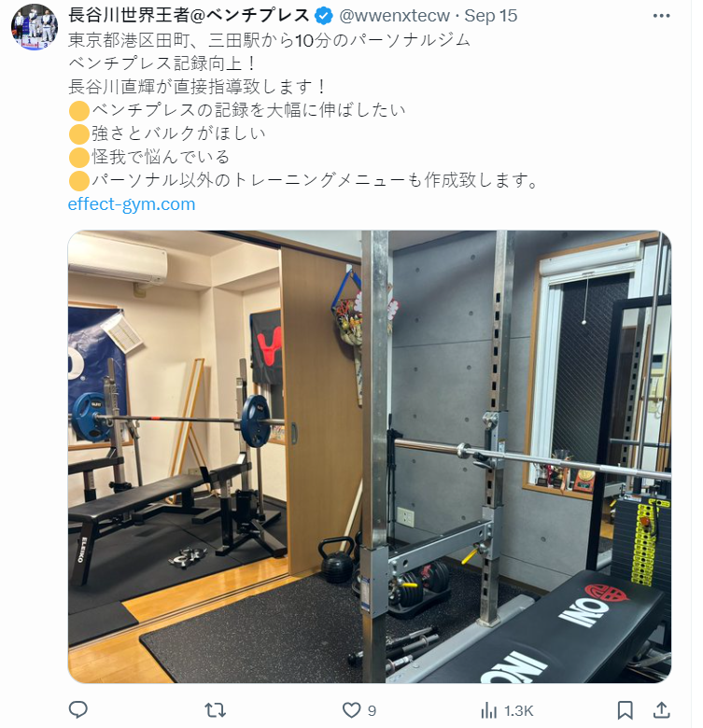Click the repost arrows icon

pyautogui.click(x=215, y=710)
